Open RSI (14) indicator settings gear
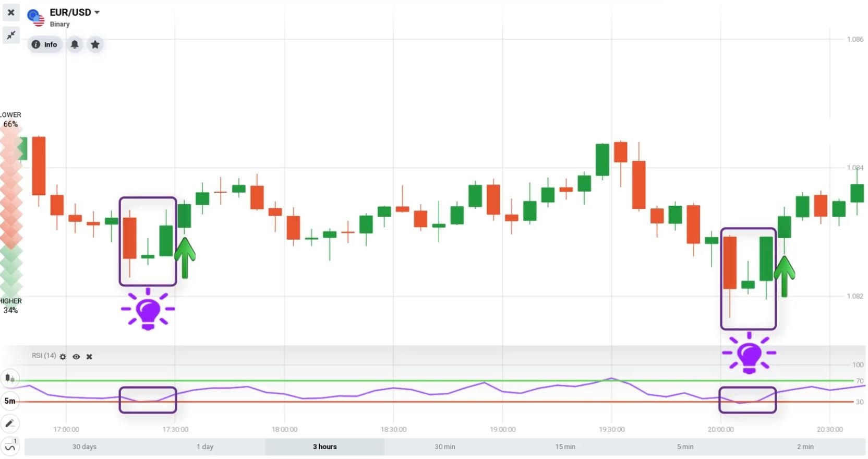Viewport: 868px width, 459px height. pyautogui.click(x=63, y=357)
